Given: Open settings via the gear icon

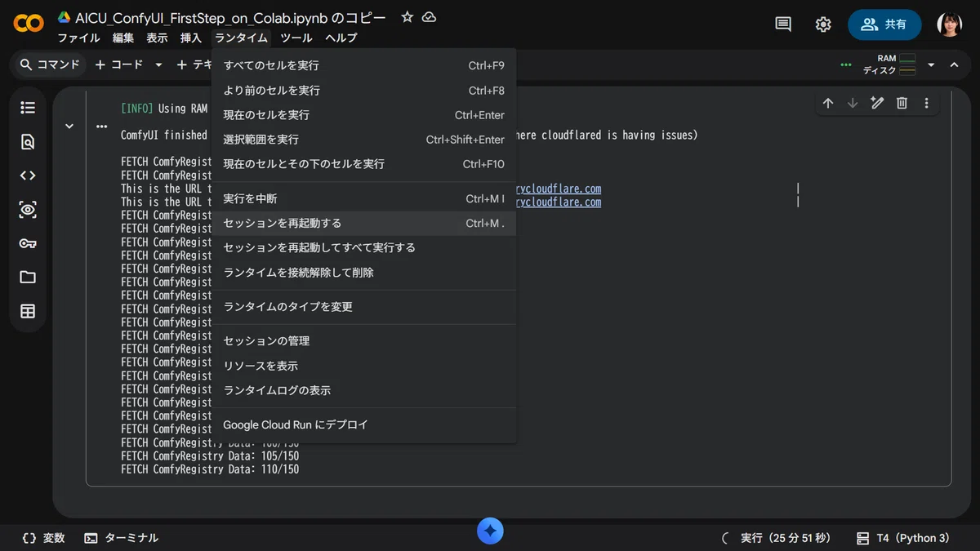Looking at the screenshot, I should pyautogui.click(x=823, y=24).
